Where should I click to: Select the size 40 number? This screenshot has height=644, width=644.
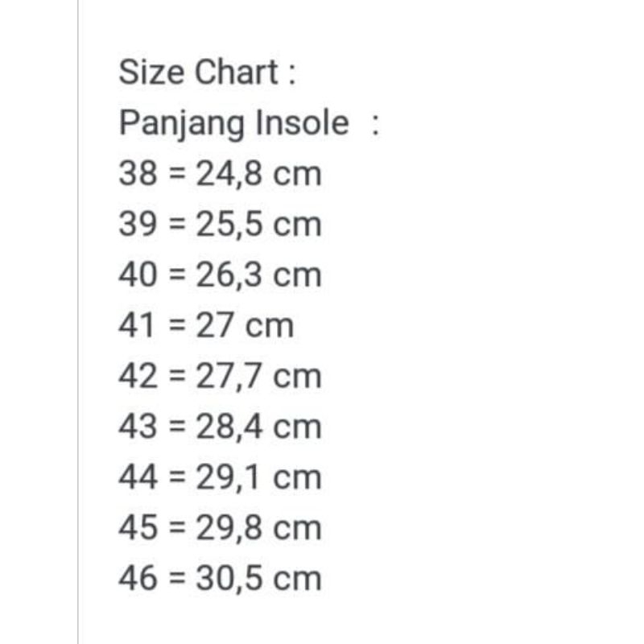138,275
